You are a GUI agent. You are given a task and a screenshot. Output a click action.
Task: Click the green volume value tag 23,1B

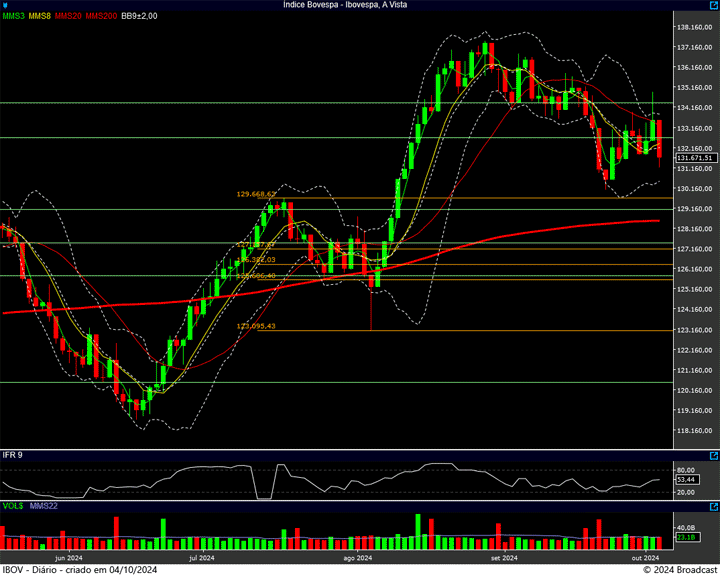[686, 538]
